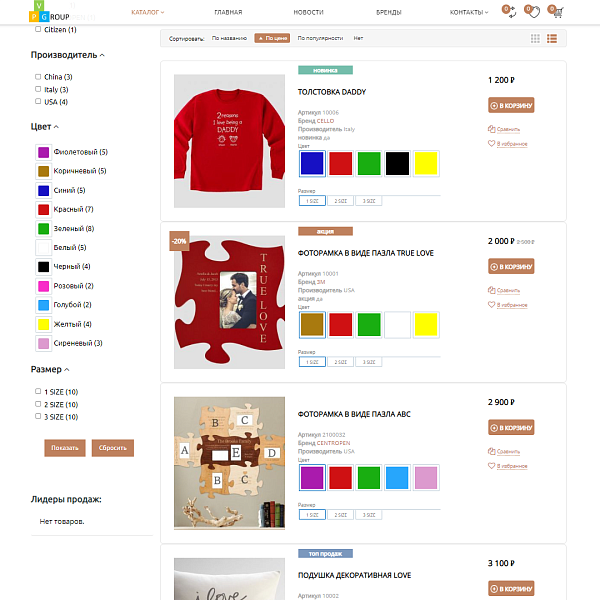Go to the Новости menu item

pos(308,12)
